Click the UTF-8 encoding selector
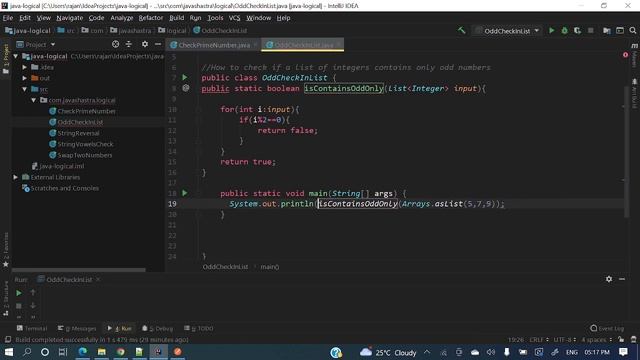Image resolution: width=640 pixels, height=360 pixels. pyautogui.click(x=564, y=340)
